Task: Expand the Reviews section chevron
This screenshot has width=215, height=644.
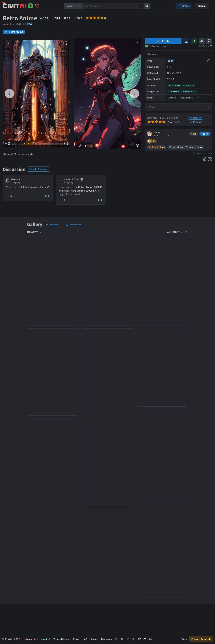Action: click(208, 120)
